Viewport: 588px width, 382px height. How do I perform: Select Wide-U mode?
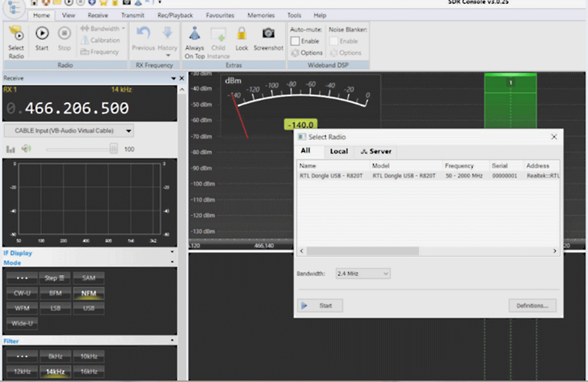[x=22, y=323]
